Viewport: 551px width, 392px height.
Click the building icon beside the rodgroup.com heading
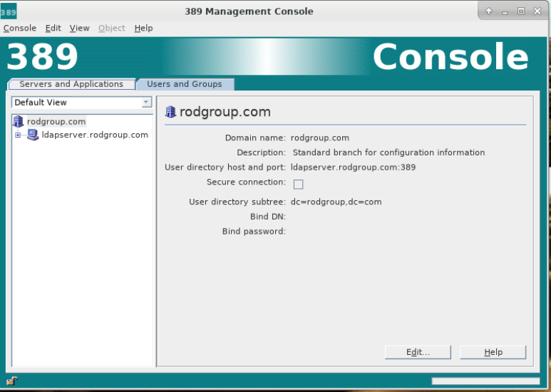tap(170, 112)
